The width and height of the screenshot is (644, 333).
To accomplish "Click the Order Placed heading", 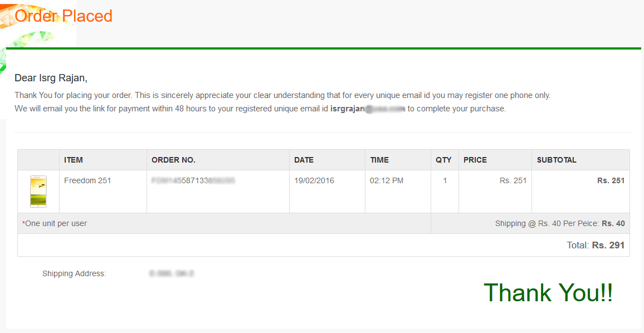I will click(64, 16).
